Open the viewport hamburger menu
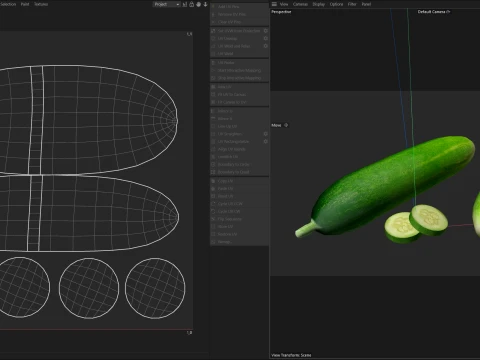 pos(274,4)
